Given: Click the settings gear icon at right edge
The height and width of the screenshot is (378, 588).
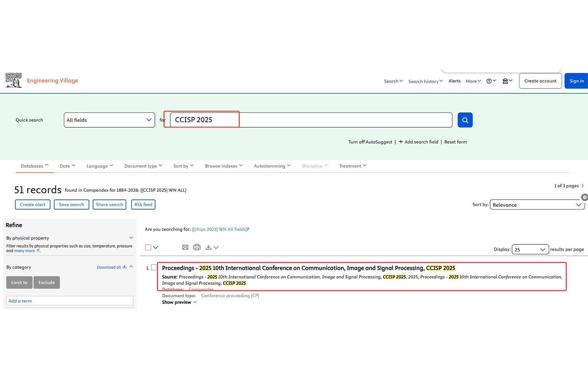Looking at the screenshot, I should tap(584, 197).
